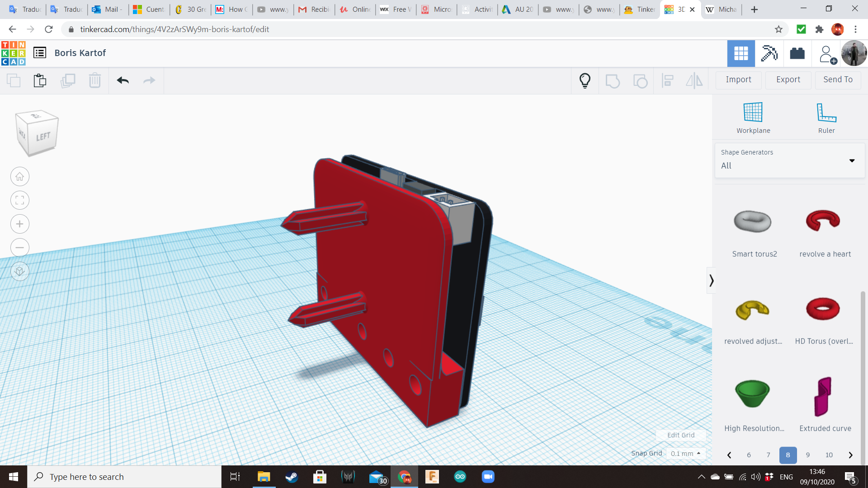The image size is (868, 488).
Task: Open the Snap Grid 0.1 mm dropdown
Action: pos(686,453)
